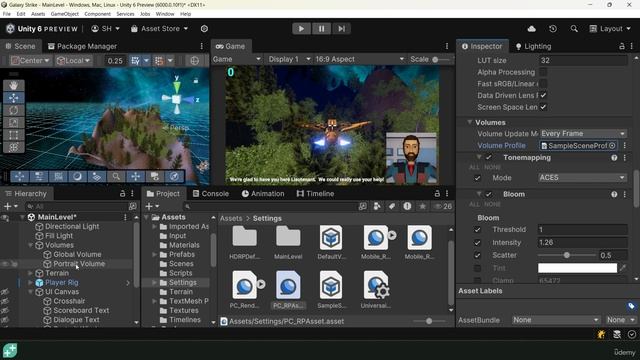The image size is (640, 360).
Task: Open the Layout dropdown
Action: pos(610,29)
